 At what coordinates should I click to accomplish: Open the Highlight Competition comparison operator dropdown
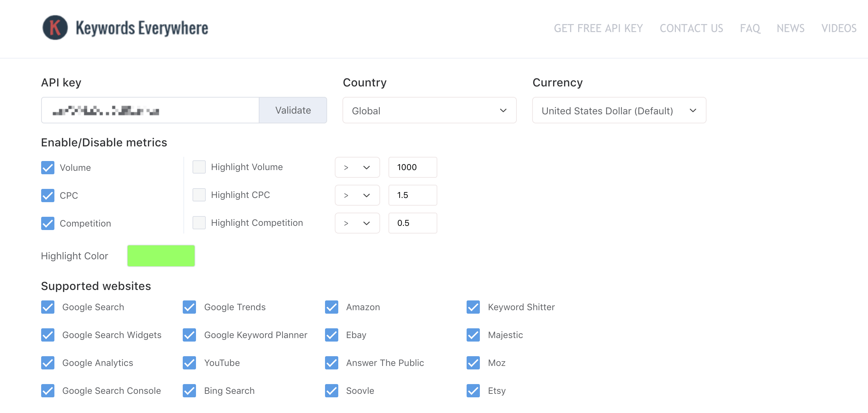357,223
